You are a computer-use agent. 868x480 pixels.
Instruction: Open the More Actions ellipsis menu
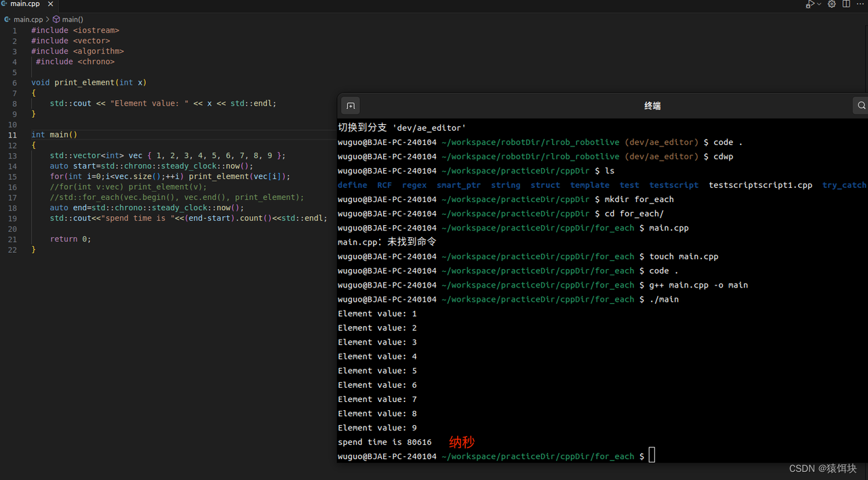click(x=860, y=4)
